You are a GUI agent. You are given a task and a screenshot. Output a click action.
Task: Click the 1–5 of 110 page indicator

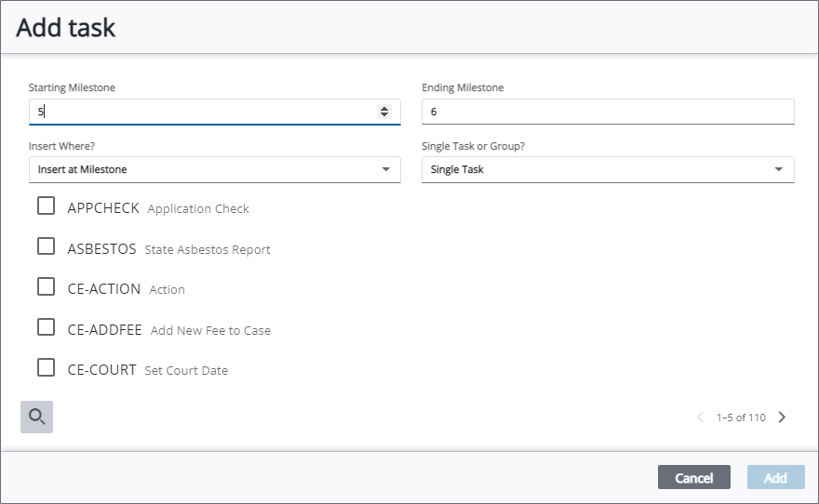[741, 418]
